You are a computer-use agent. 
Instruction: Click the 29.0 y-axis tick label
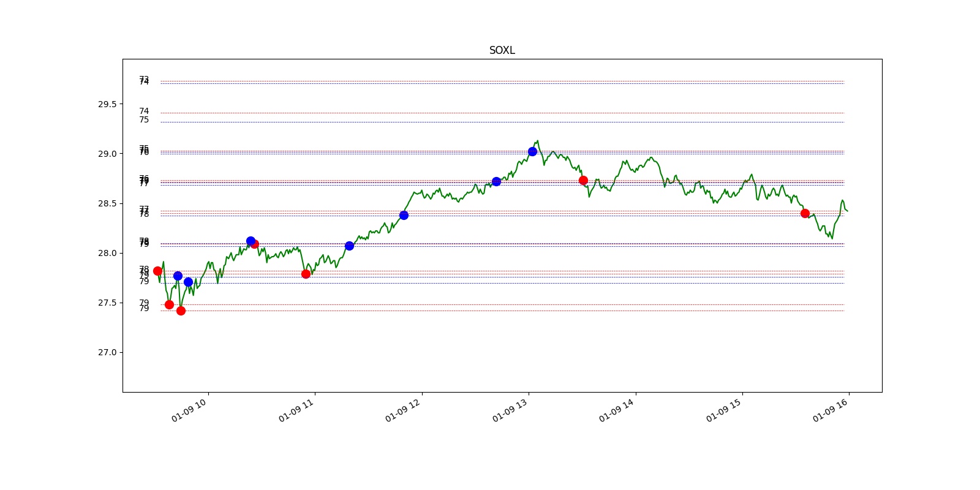coord(107,154)
